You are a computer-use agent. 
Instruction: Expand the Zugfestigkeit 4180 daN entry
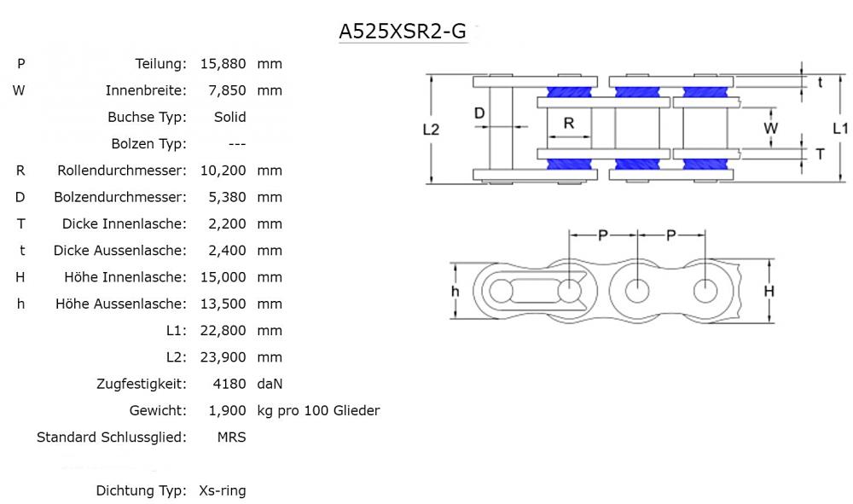(229, 384)
